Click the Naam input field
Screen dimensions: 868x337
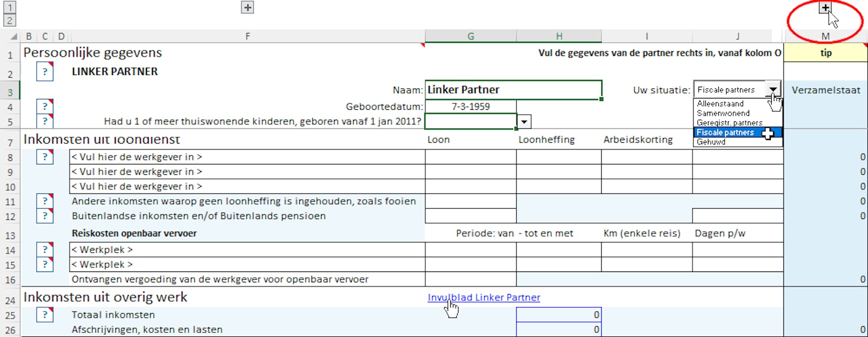point(513,89)
